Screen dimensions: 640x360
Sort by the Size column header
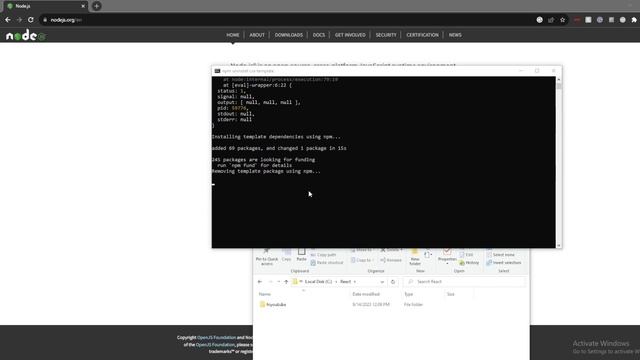pos(451,294)
